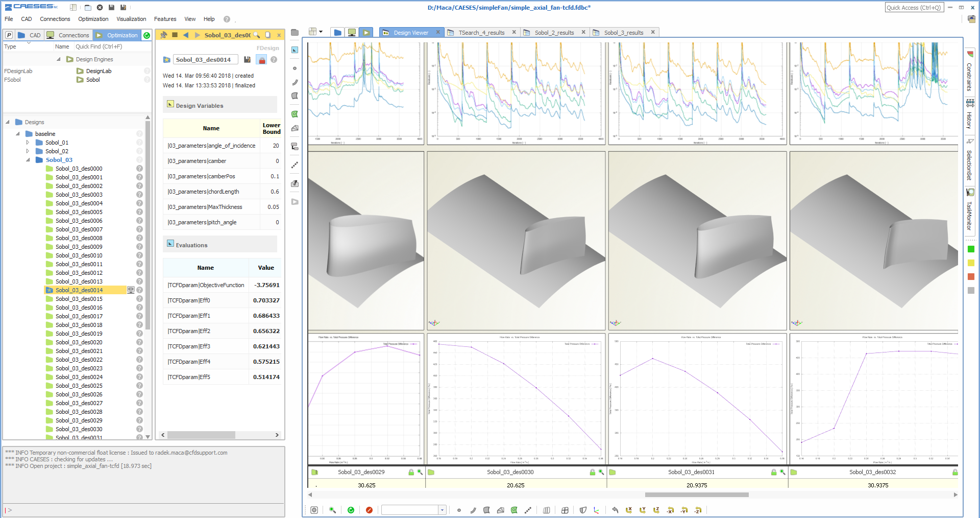980x518 pixels.
Task: Click the rotate to X view icon
Action: pos(628,510)
